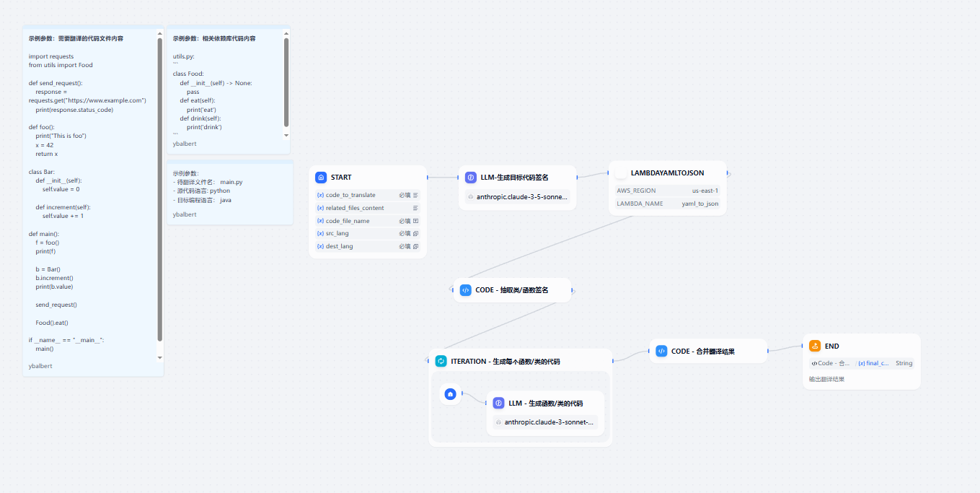
Task: Click the output handle of the ITERATION node
Action: (x=613, y=361)
